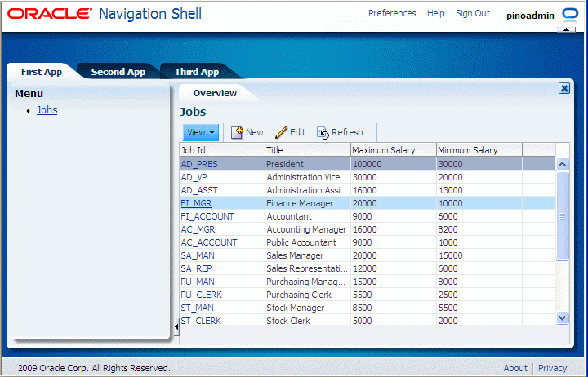Select the FI_ACCOUNT row

tap(367, 216)
